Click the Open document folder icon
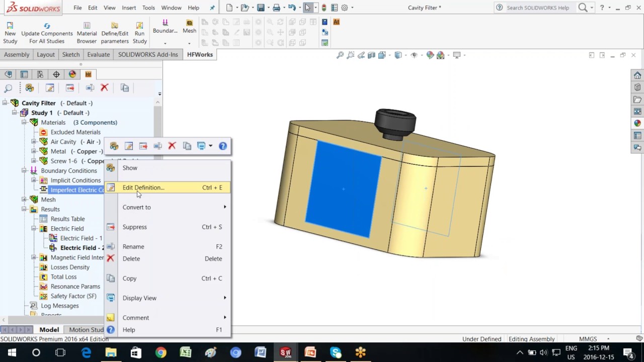This screenshot has height=362, width=644. click(245, 8)
